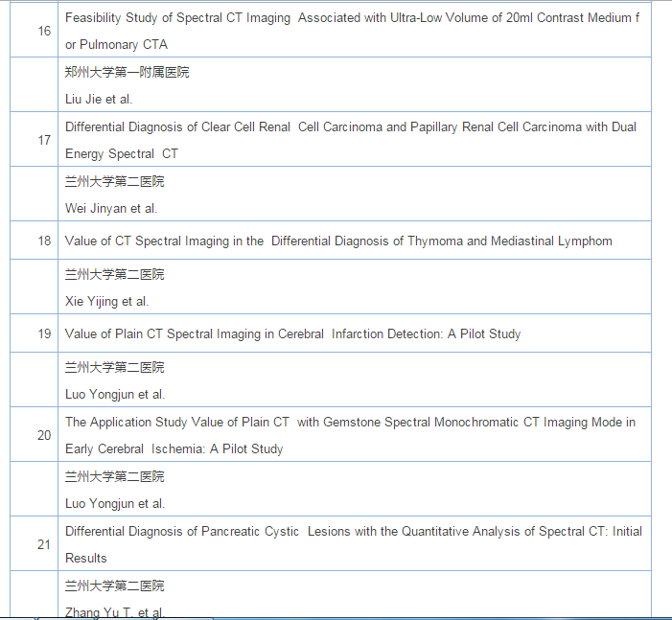Click author name Liu Jie et al.

99,100
